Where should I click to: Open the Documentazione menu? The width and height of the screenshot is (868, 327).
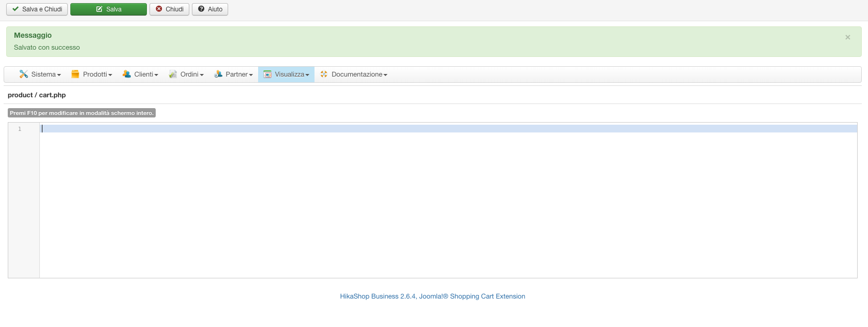[353, 75]
